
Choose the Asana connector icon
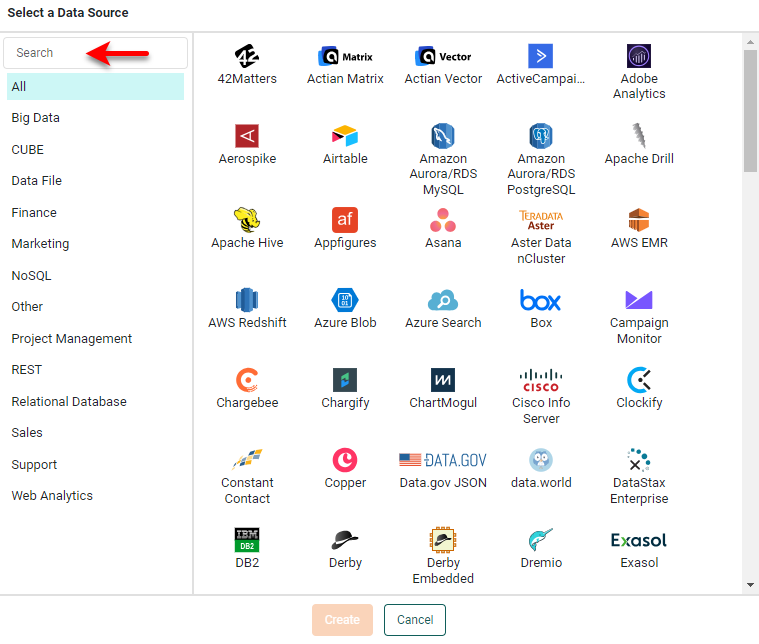443,220
